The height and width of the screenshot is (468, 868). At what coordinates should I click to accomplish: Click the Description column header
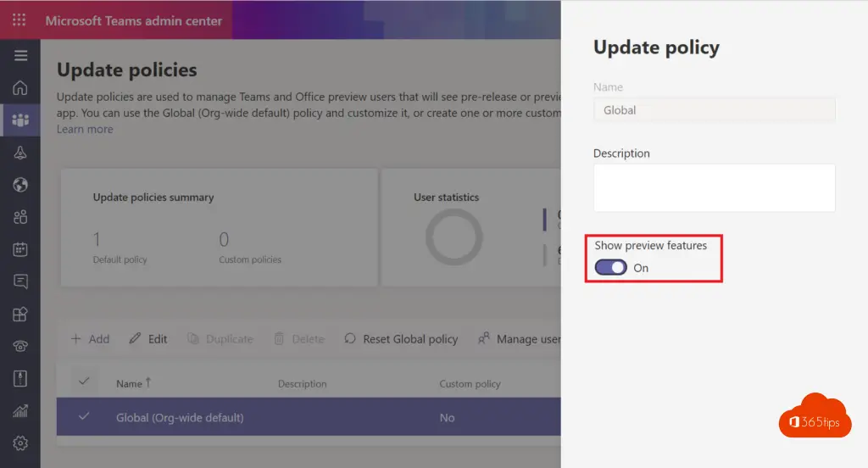[303, 383]
